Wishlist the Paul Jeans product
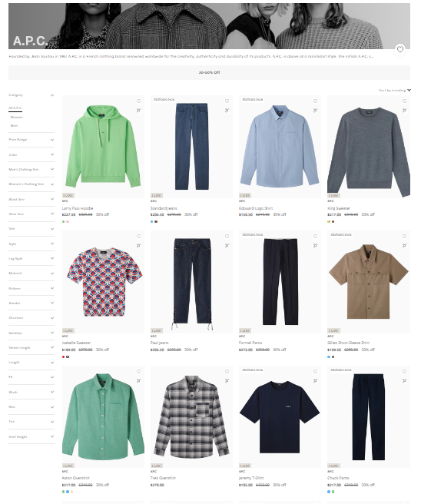 coord(227,237)
